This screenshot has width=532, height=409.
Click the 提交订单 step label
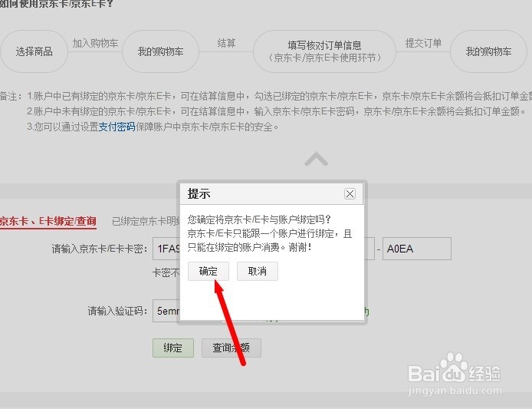tap(423, 43)
